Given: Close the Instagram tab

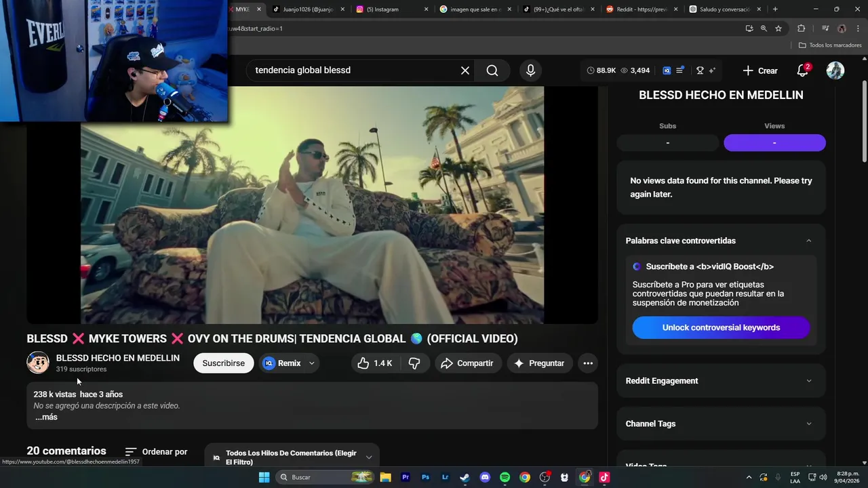Looking at the screenshot, I should tap(426, 9).
